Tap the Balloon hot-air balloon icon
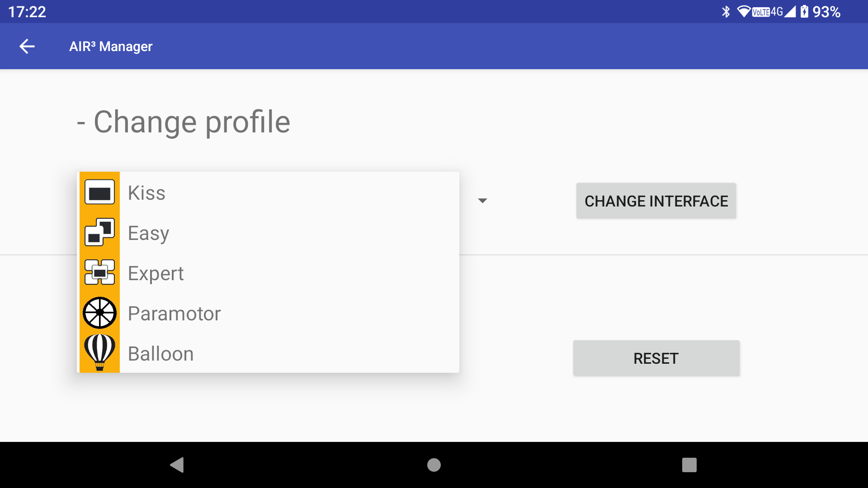Image resolution: width=868 pixels, height=488 pixels. tap(99, 352)
